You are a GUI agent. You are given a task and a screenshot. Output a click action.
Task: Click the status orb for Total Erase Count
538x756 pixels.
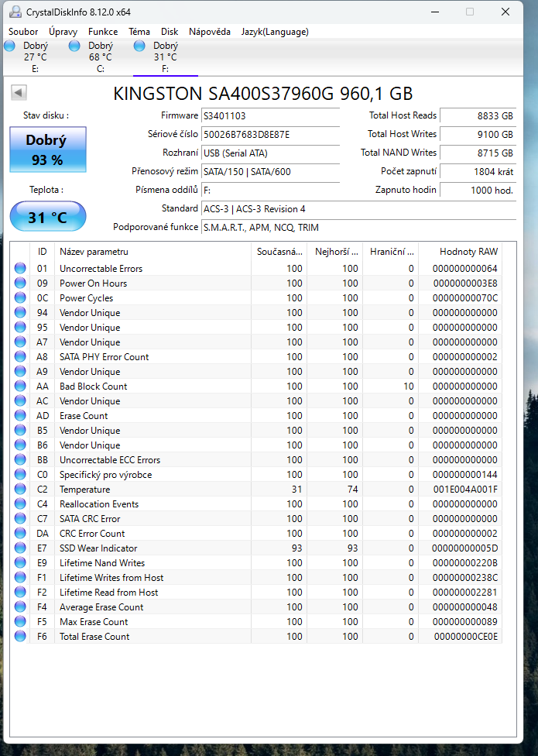[x=20, y=637]
